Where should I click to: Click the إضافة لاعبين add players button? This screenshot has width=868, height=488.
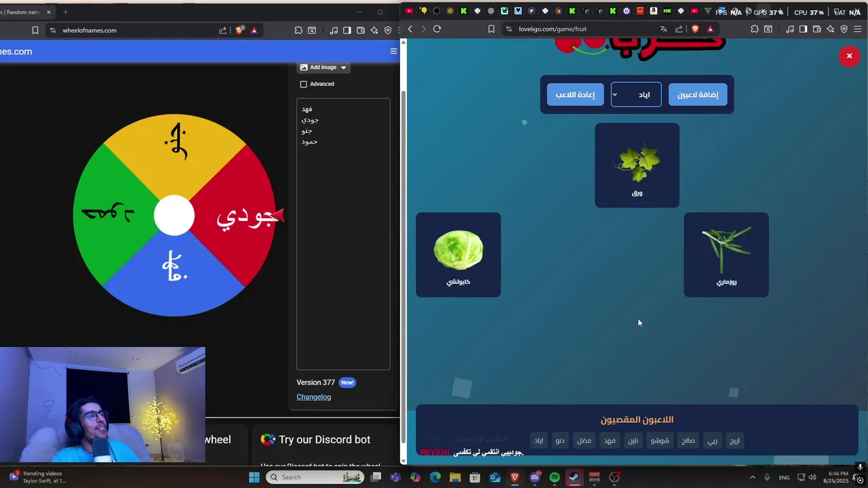698,94
